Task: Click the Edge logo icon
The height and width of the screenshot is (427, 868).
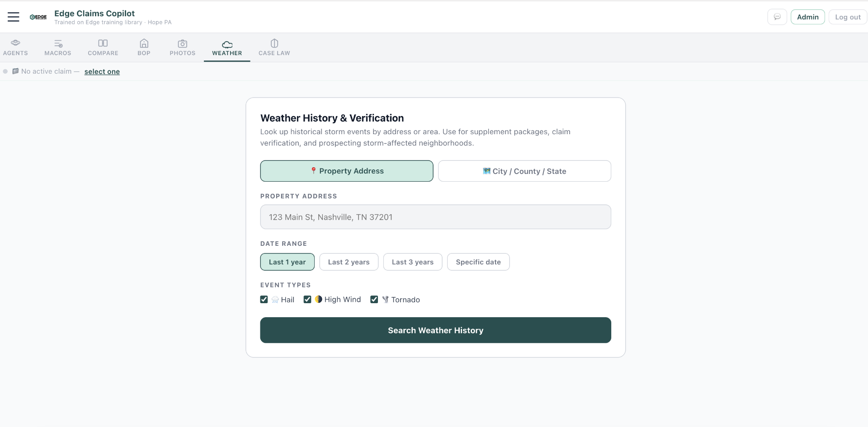Action: [38, 17]
